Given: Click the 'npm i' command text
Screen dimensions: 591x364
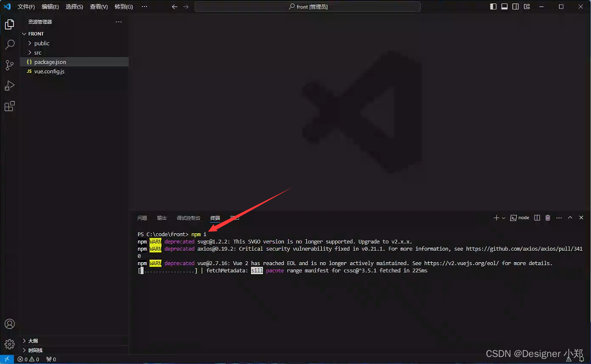Looking at the screenshot, I should coord(198,234).
